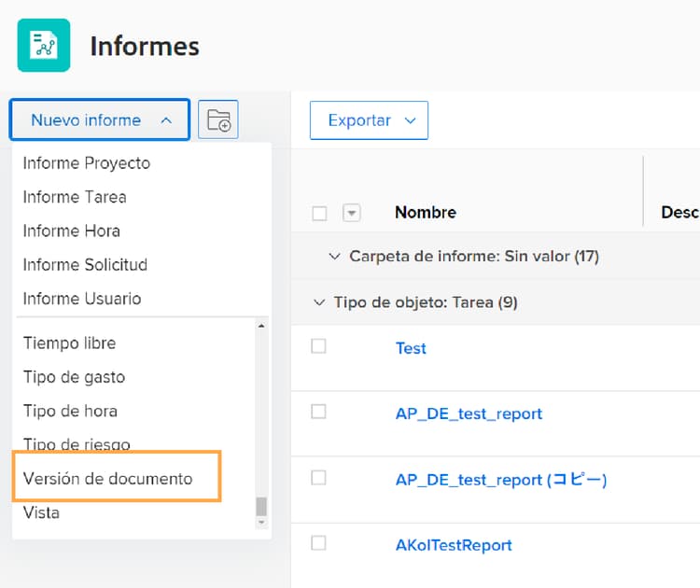Open the selection options arrow beside header checkbox
Image resolution: width=700 pixels, height=588 pixels.
[x=352, y=213]
